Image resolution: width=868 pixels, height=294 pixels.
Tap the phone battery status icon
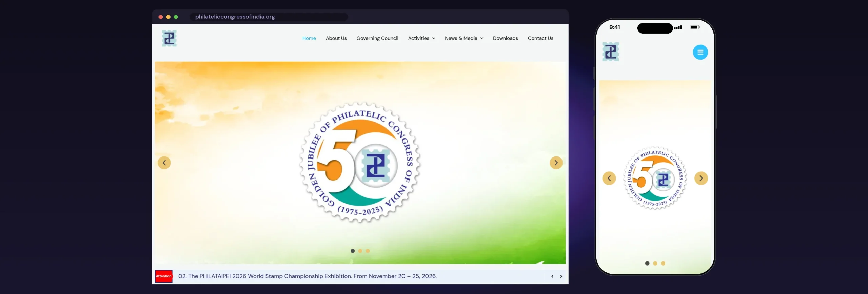point(695,27)
